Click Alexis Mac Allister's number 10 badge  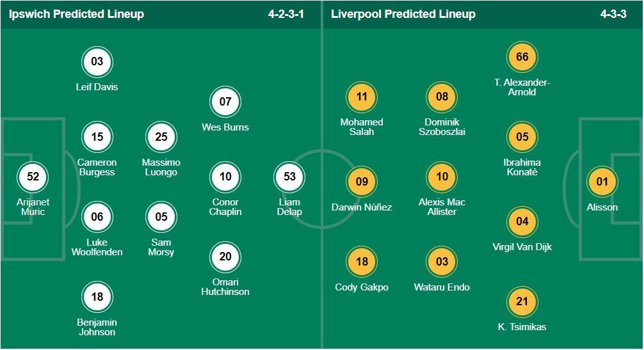(442, 177)
